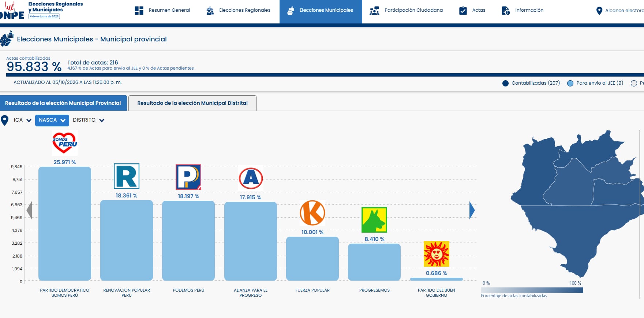Go to Elecciones Regionales menu

pyautogui.click(x=239, y=11)
